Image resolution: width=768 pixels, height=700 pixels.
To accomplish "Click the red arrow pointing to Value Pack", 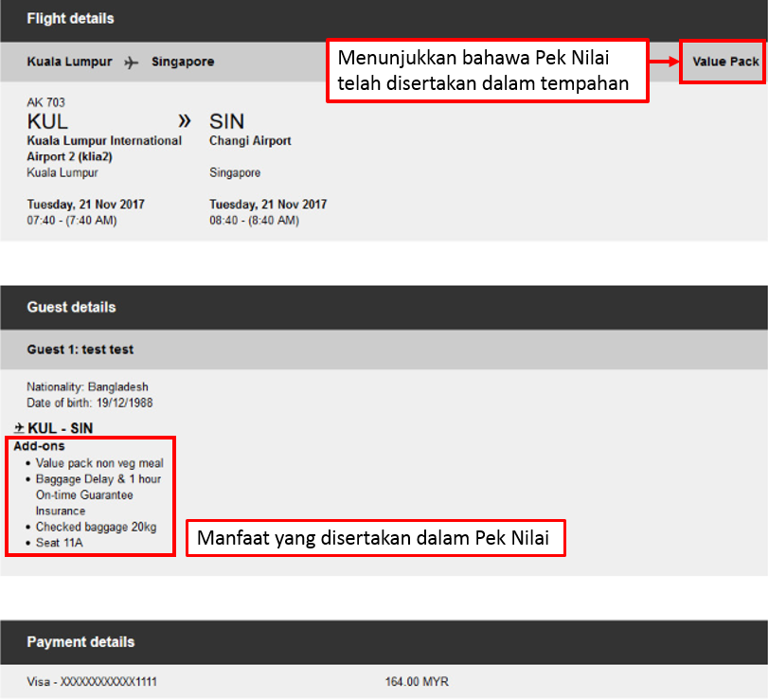I will point(664,61).
